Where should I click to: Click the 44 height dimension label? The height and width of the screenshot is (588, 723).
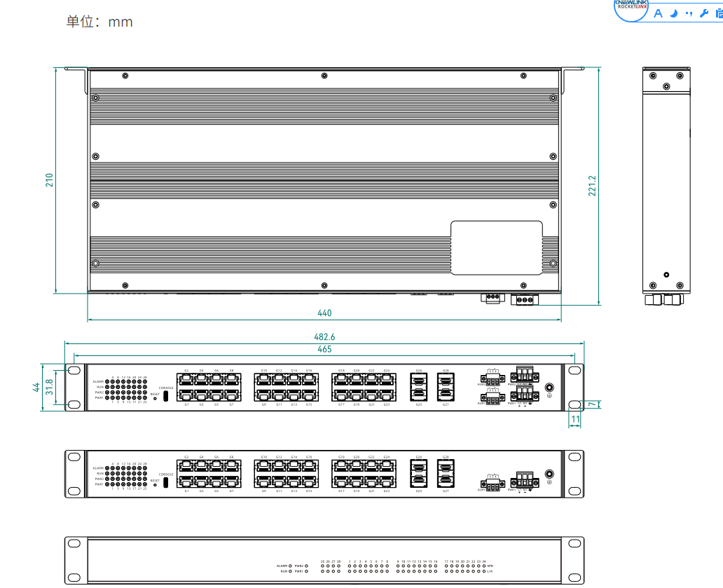pos(36,387)
